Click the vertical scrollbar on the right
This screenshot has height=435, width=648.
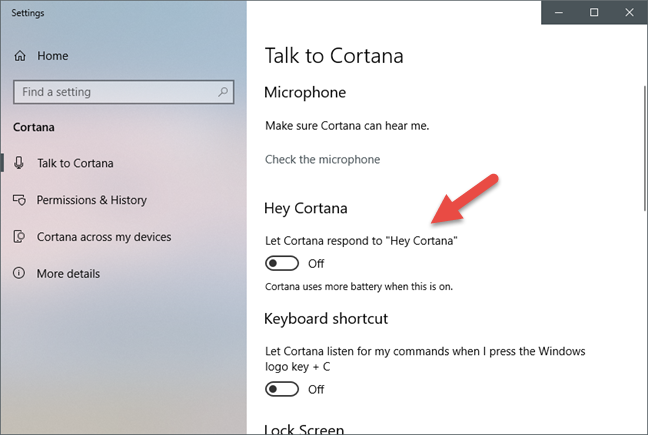pyautogui.click(x=645, y=149)
